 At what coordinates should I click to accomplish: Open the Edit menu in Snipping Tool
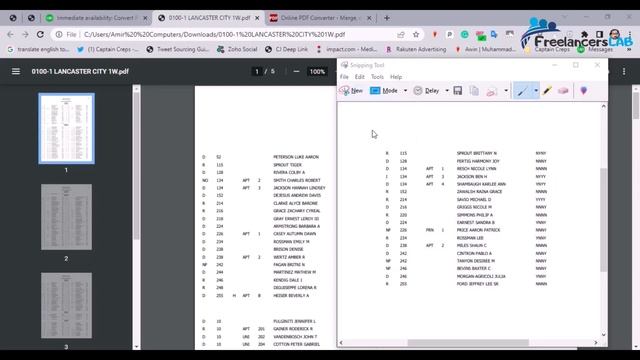(x=359, y=77)
